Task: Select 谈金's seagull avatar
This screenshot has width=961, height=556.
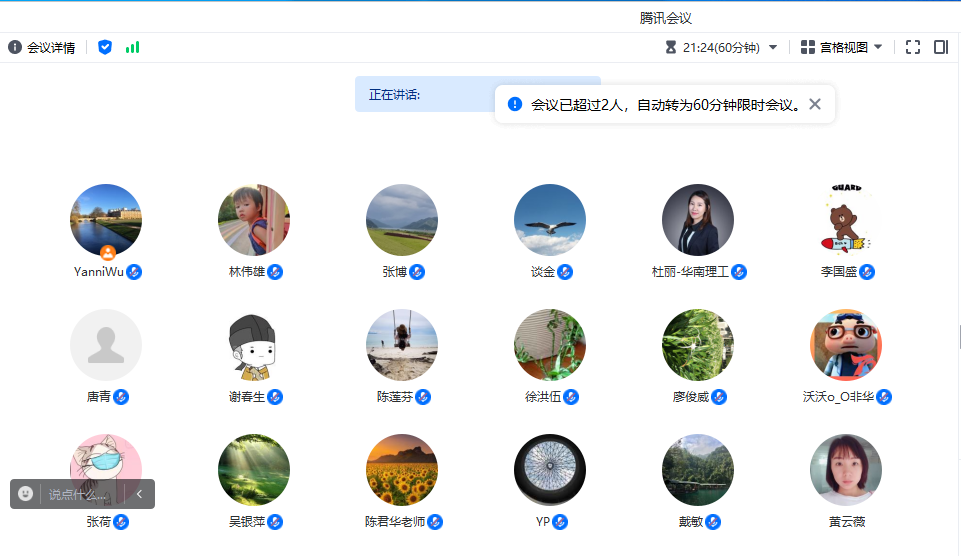Action: pyautogui.click(x=549, y=220)
